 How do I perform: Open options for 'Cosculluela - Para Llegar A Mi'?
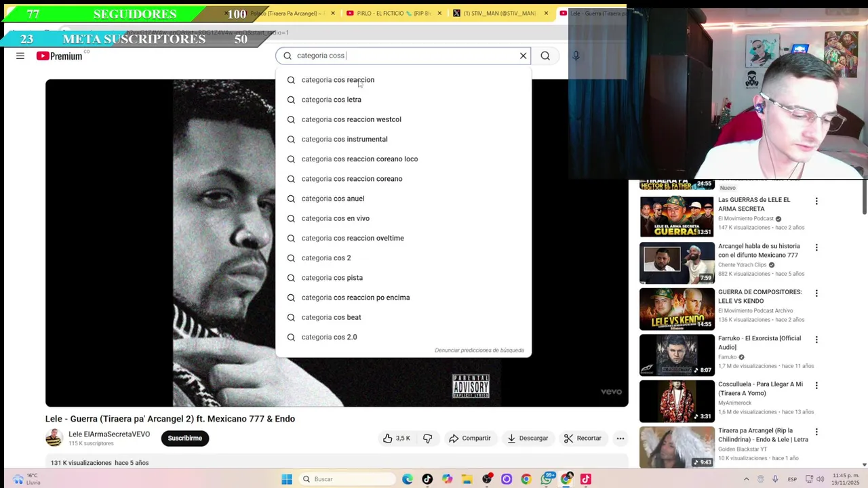point(816,386)
